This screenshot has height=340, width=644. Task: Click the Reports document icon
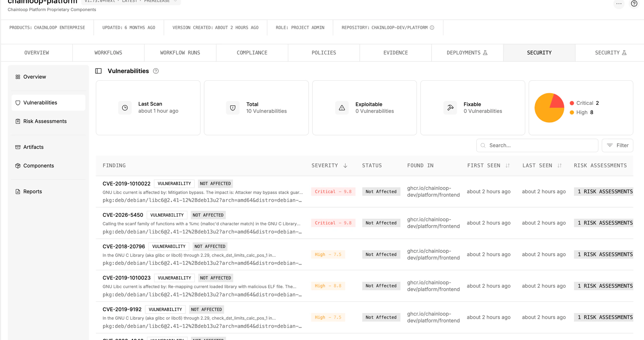[18, 191]
